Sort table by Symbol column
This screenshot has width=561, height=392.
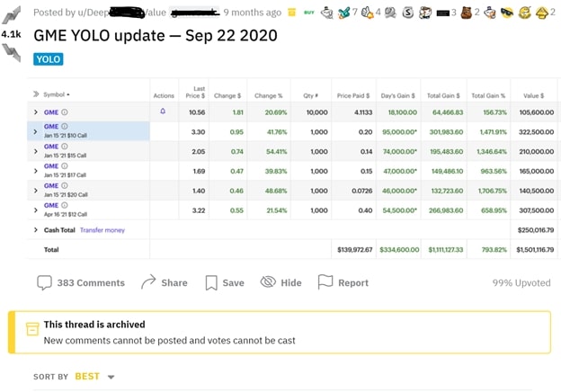[56, 94]
